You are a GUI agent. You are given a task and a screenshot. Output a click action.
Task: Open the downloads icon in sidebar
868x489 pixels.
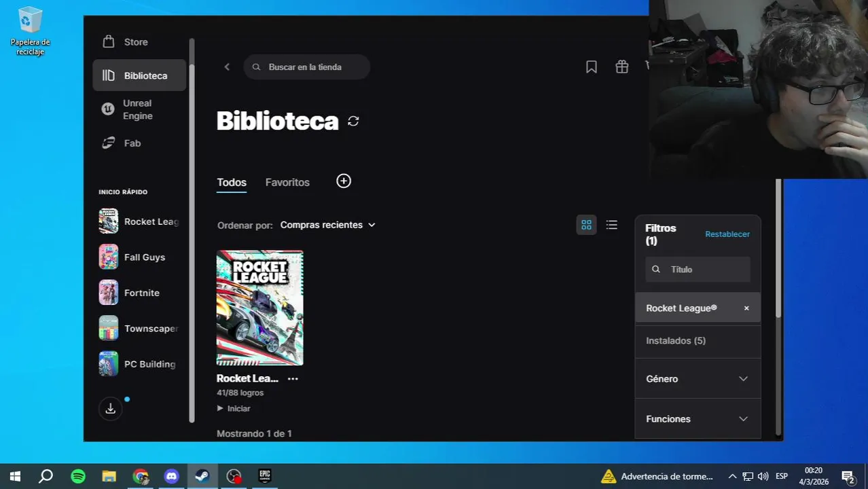[111, 409]
